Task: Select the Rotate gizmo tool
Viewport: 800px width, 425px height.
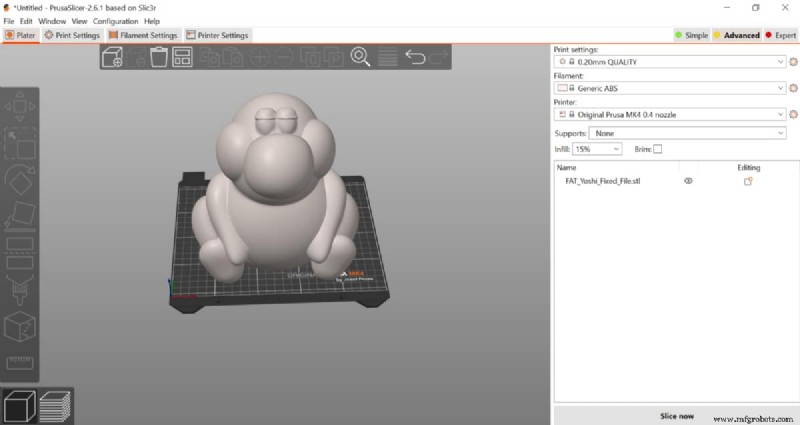Action: tap(20, 180)
